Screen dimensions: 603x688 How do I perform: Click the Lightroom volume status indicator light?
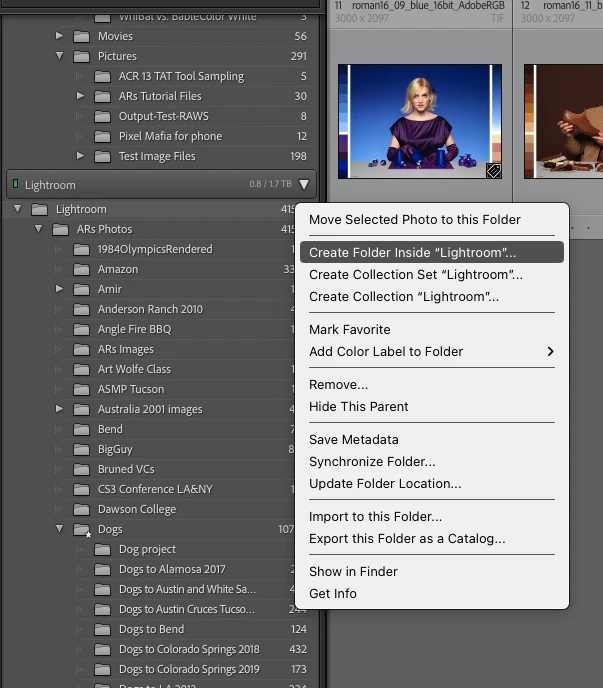click(x=16, y=184)
